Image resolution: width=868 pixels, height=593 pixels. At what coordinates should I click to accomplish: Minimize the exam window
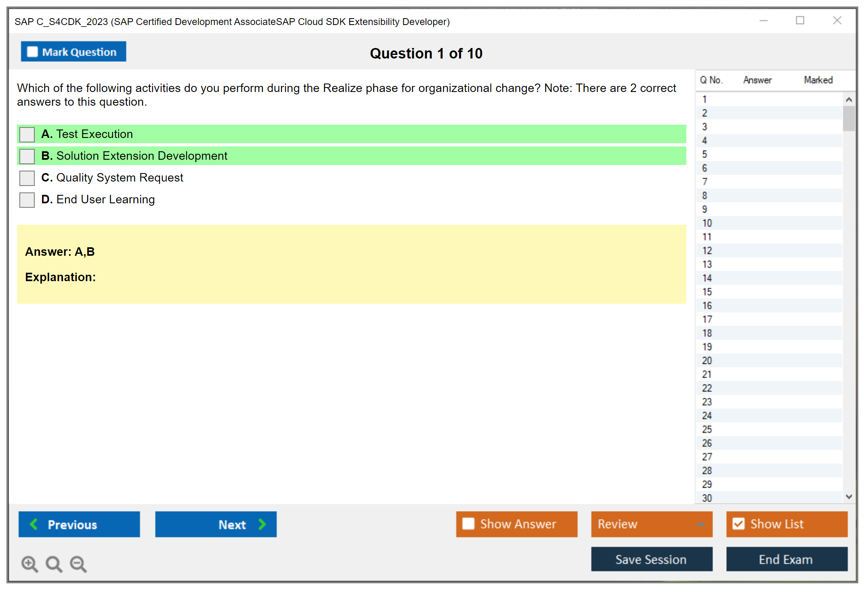pos(763,21)
